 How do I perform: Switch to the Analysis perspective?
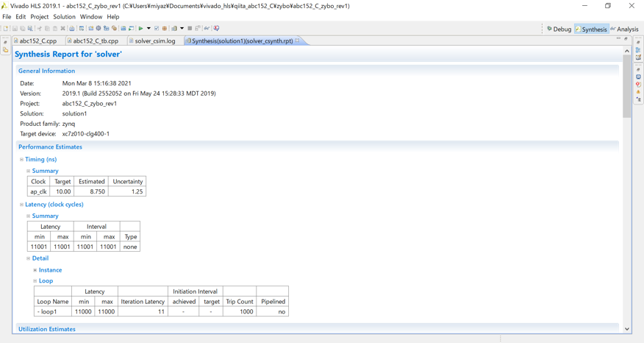tap(624, 29)
